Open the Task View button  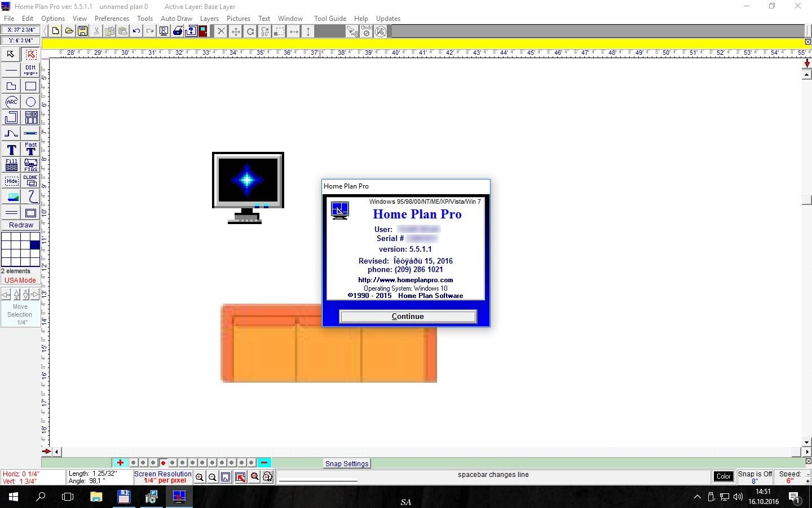pos(68,497)
